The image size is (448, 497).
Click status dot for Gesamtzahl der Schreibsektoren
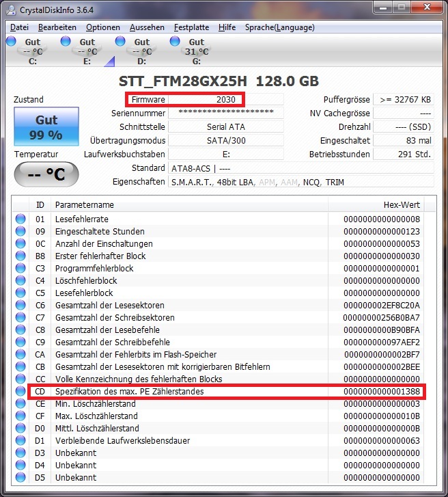[20, 317]
